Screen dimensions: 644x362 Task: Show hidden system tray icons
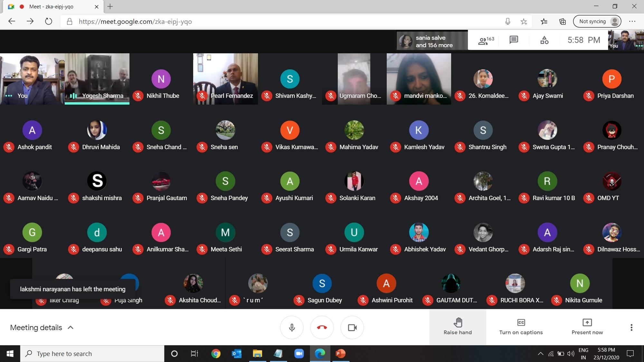click(540, 354)
